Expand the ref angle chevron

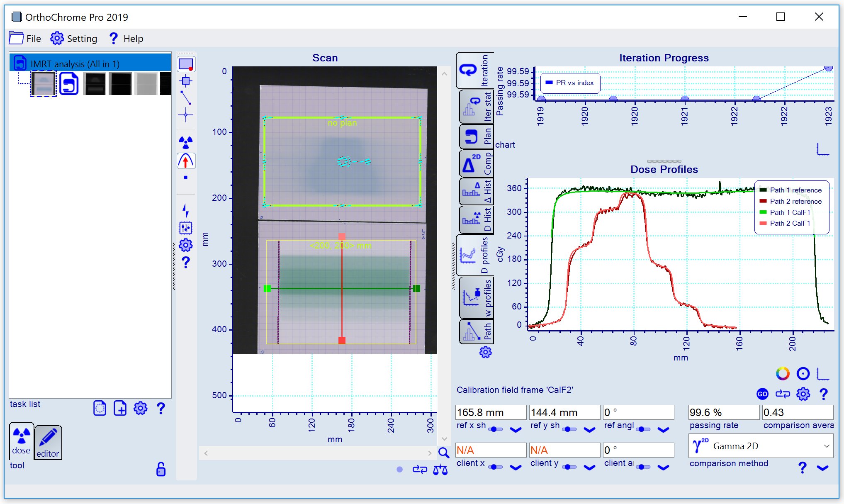(x=663, y=430)
